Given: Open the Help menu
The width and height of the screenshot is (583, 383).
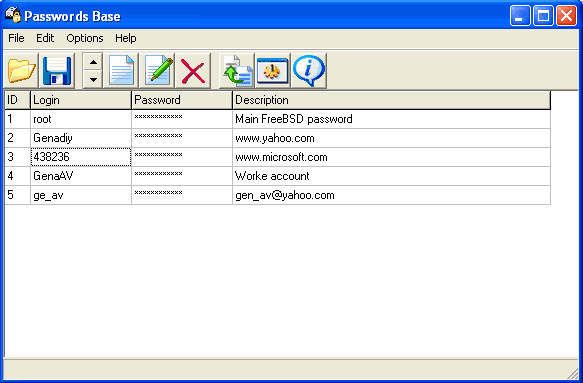Looking at the screenshot, I should click(126, 38).
